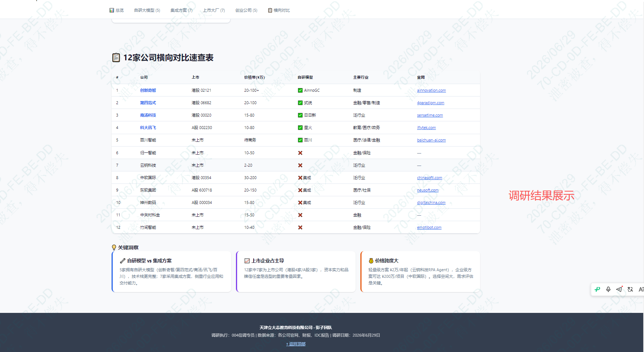644x352 pixels.
Task: Click the 创新奇智 company link
Action: pyautogui.click(x=148, y=90)
